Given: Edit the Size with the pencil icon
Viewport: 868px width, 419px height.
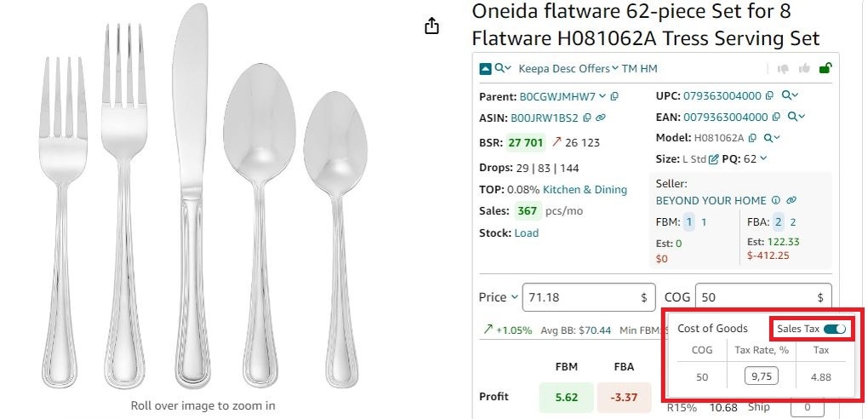Looking at the screenshot, I should [714, 159].
